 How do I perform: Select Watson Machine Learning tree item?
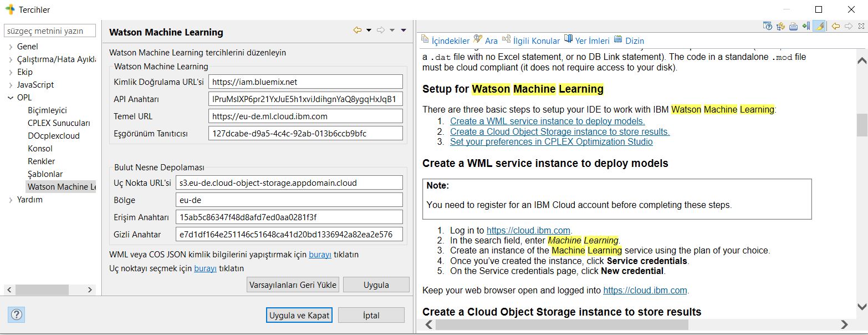coord(62,187)
